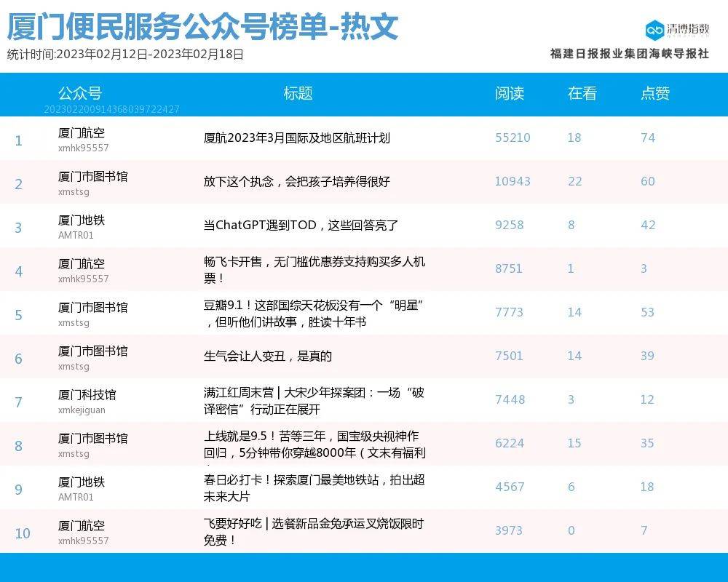Image resolution: width=728 pixels, height=582 pixels.
Task: Click 厦门地铁 account in rank 3
Action: point(82,220)
